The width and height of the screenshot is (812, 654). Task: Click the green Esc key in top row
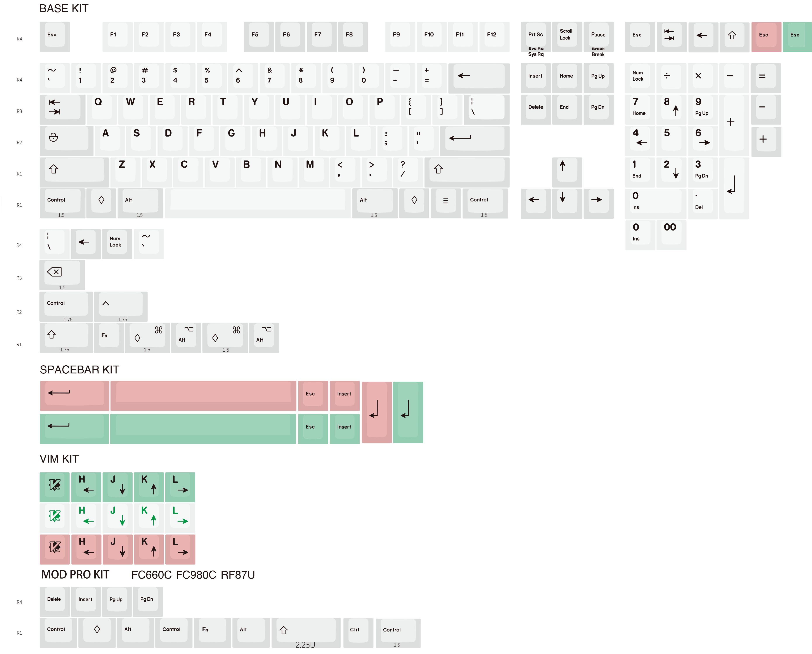tap(797, 37)
